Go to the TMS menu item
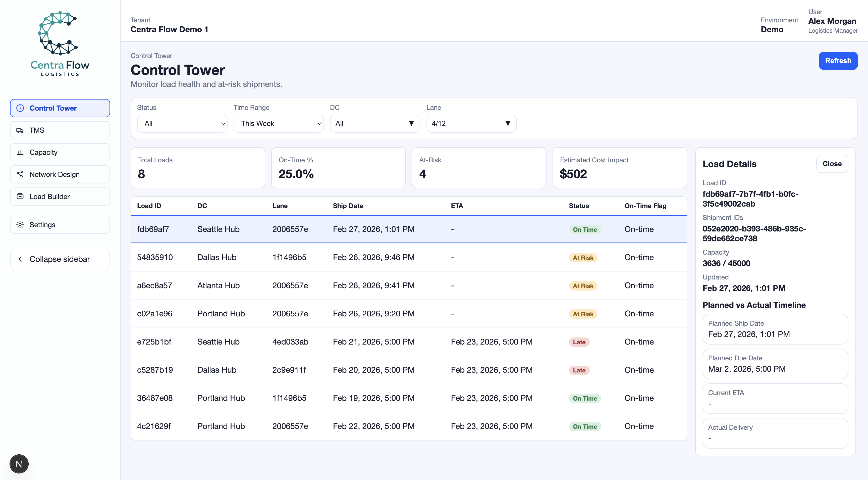 tap(60, 130)
